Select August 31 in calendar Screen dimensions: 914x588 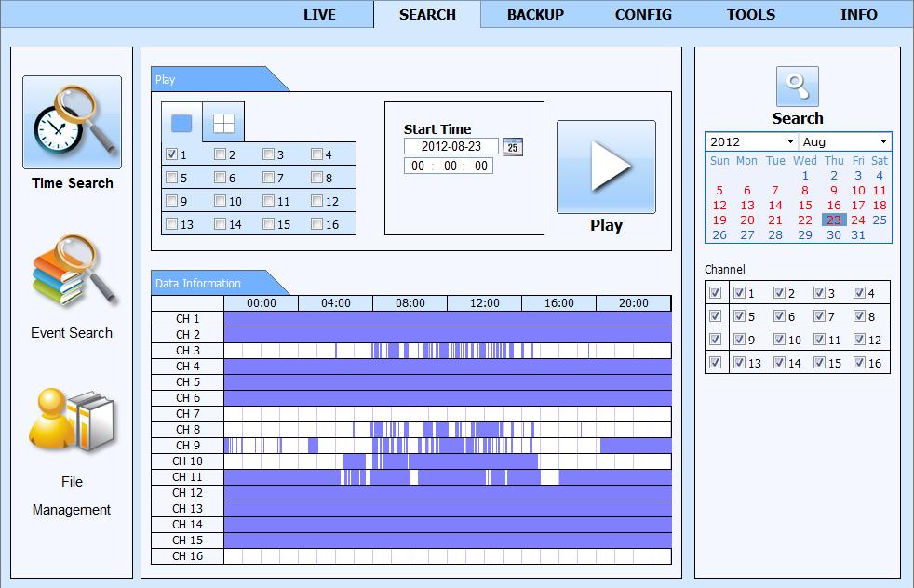(857, 234)
